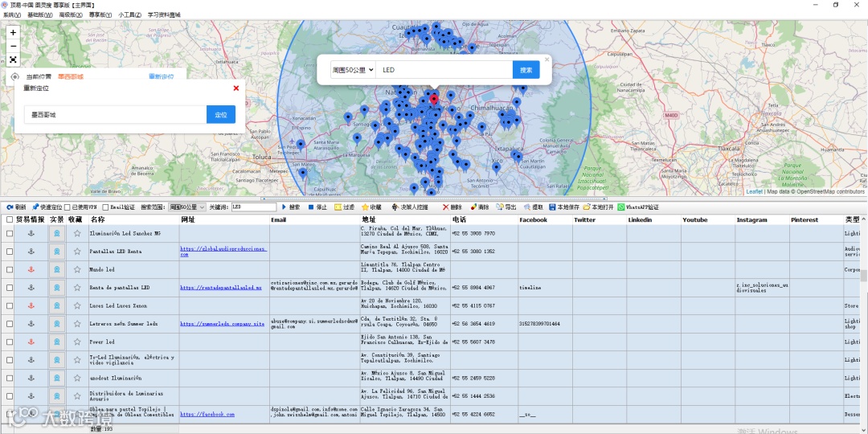Click the 提取 extract toolbar icon

point(533,207)
